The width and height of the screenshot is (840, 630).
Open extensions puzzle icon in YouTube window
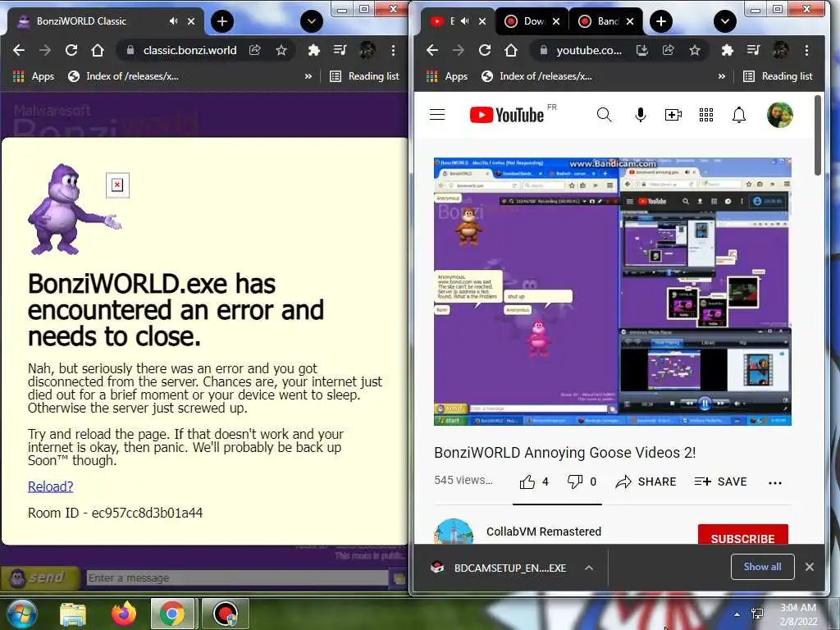[728, 50]
